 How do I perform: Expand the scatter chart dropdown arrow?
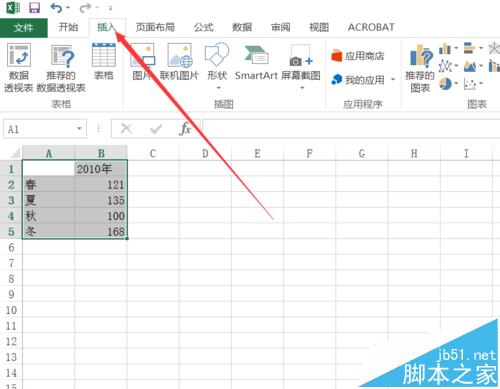coord(481,83)
